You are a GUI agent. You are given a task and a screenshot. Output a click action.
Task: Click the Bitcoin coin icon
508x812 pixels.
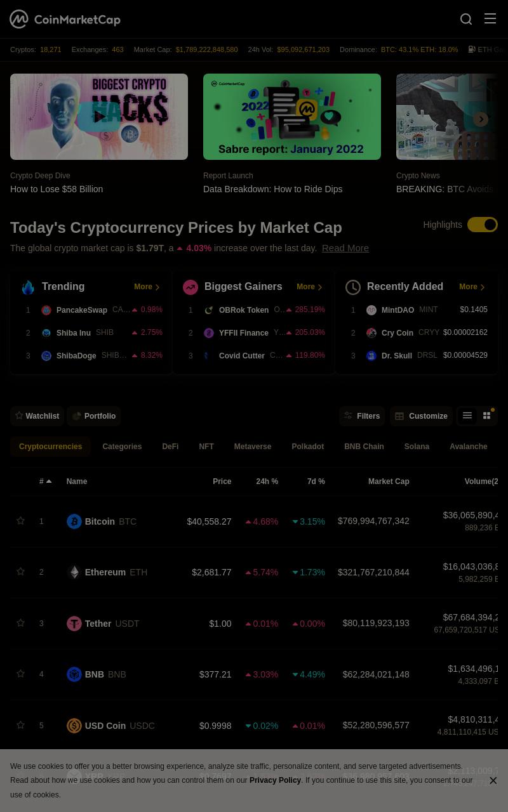tap(74, 521)
